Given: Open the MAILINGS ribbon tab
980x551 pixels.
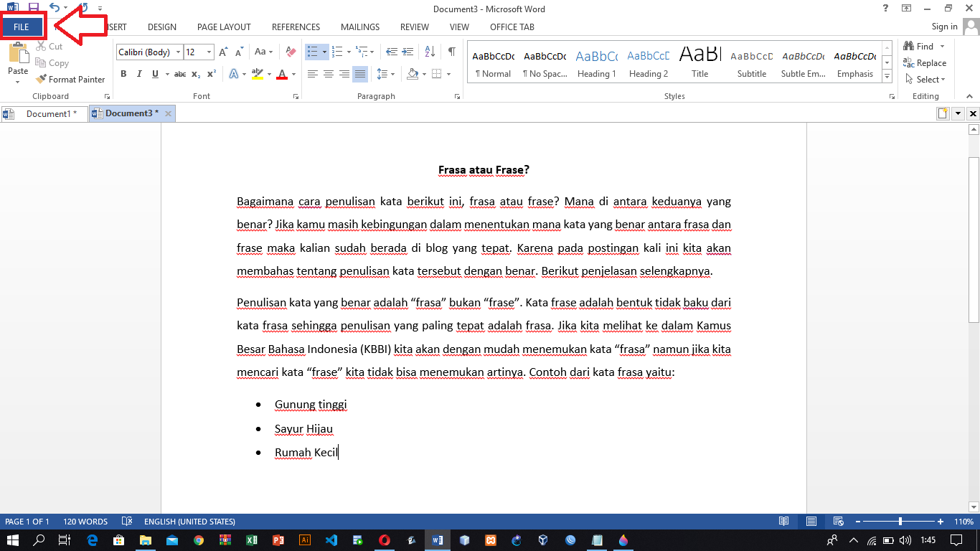Looking at the screenshot, I should 360,27.
